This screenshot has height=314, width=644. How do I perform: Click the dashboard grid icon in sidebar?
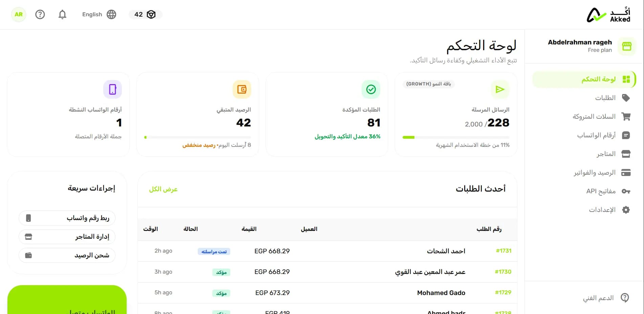click(x=626, y=79)
